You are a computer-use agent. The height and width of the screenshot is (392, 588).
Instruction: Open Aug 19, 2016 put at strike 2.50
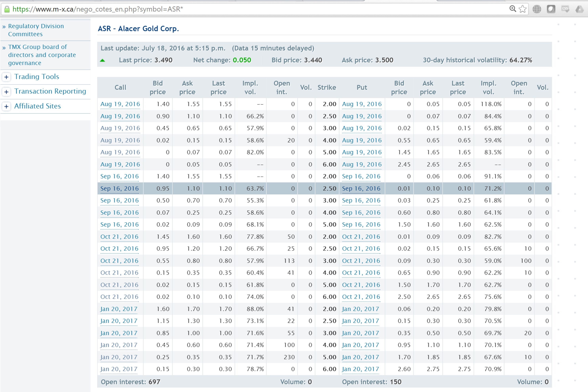click(362, 116)
